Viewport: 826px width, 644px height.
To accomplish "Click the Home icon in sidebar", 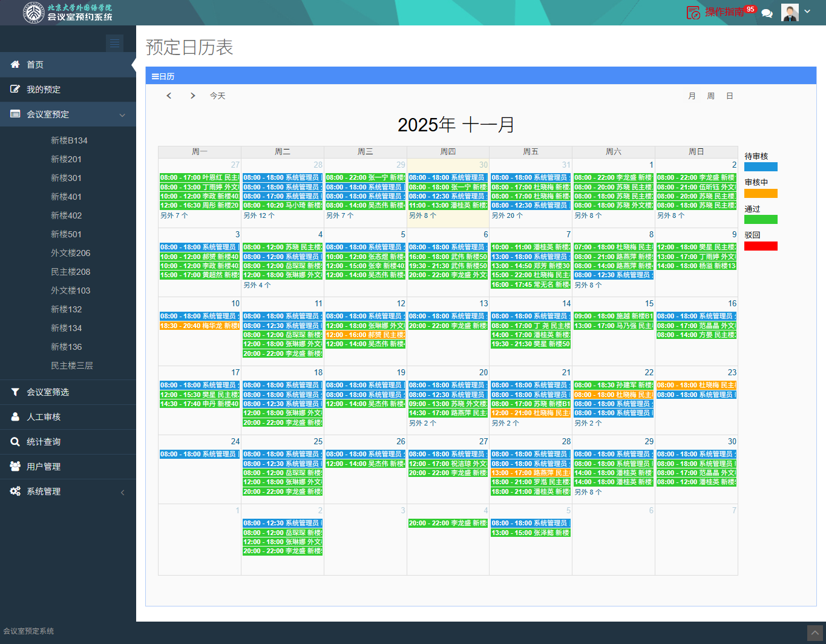I will point(15,65).
